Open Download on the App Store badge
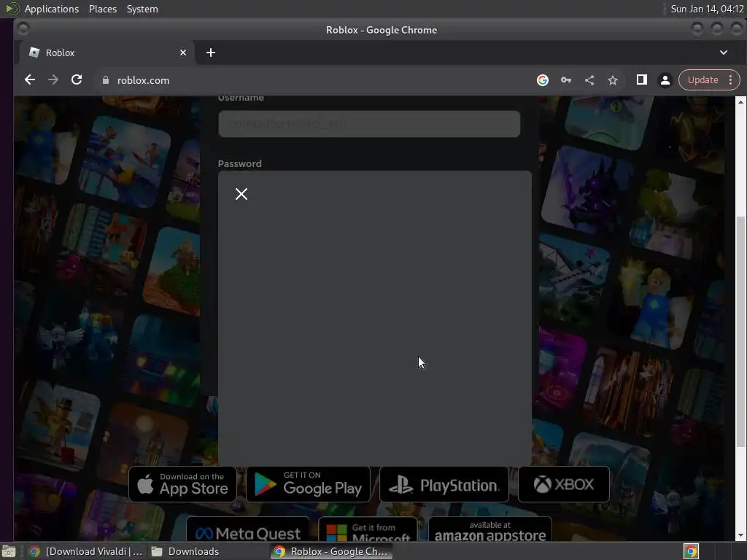 (x=182, y=484)
